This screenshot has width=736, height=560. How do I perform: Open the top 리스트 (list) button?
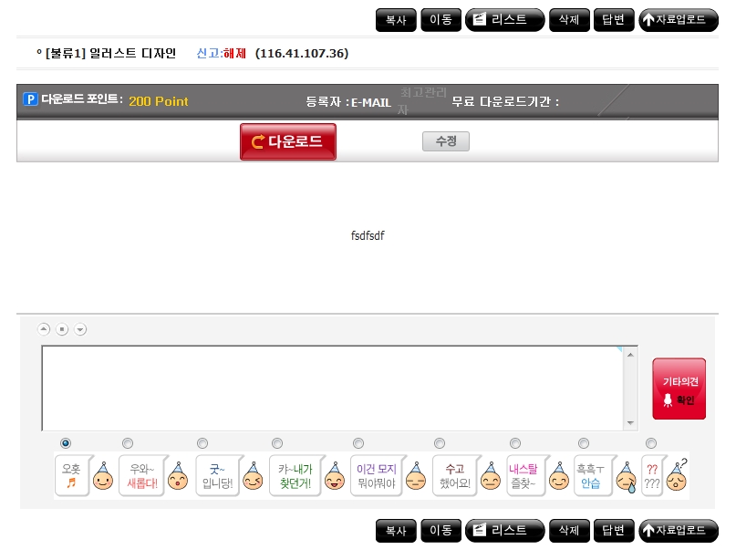(x=504, y=20)
